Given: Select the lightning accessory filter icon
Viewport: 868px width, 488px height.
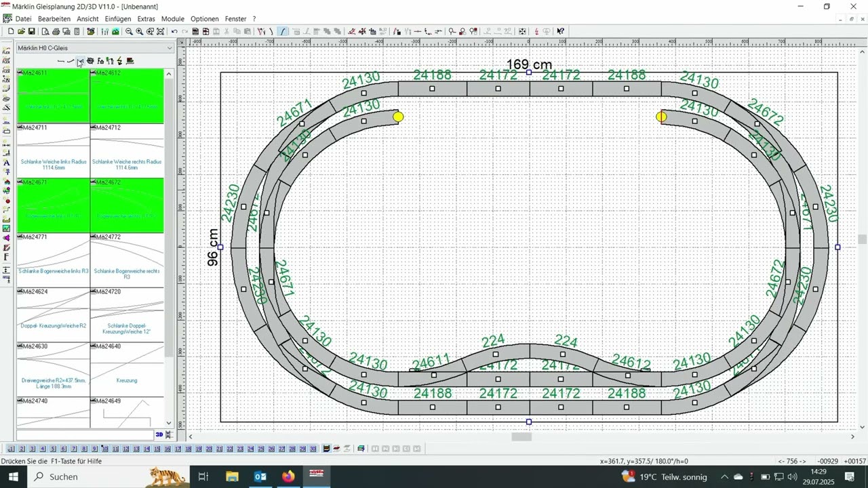Looking at the screenshot, I should (119, 61).
